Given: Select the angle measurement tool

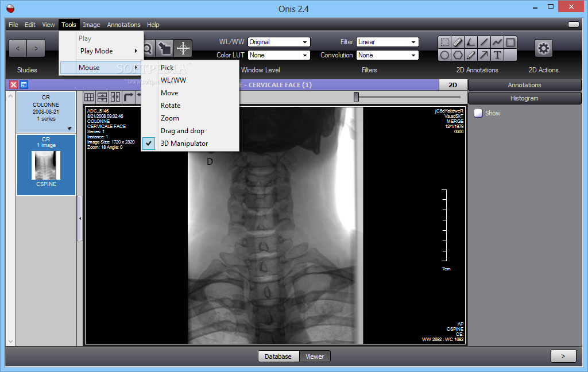Looking at the screenshot, I should [x=471, y=42].
